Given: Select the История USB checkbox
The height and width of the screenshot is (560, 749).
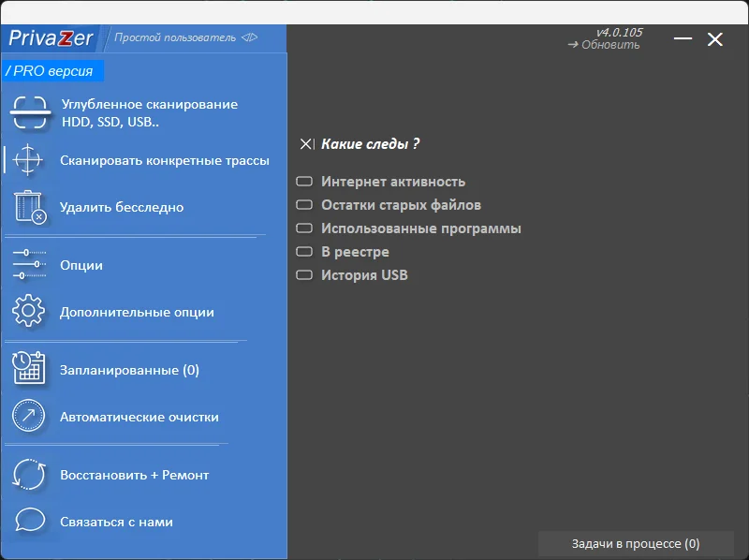Looking at the screenshot, I should [x=304, y=275].
